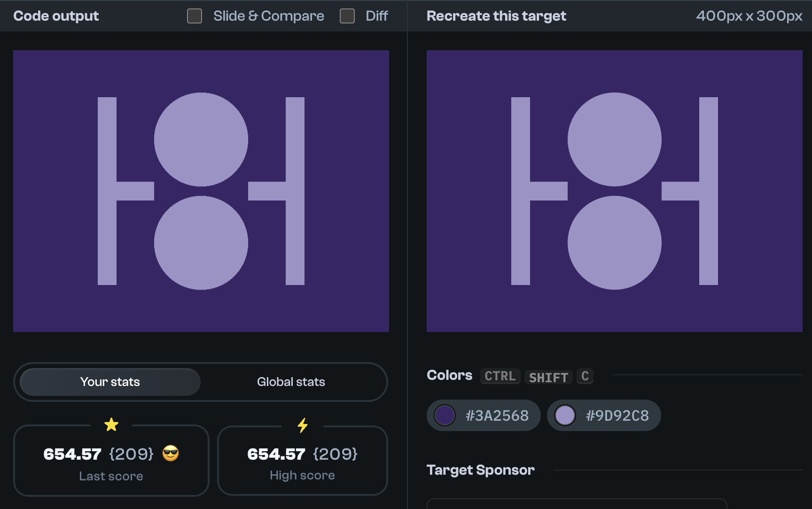Screen dimensions: 812x509
Task: Copy the #9D92C8 hex code
Action: (617, 415)
